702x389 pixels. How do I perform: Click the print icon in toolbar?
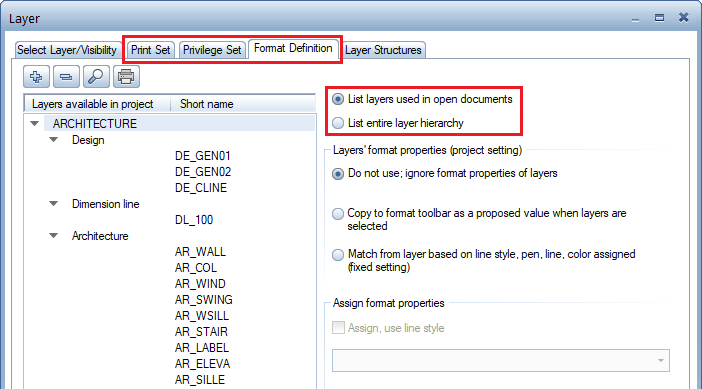[126, 77]
